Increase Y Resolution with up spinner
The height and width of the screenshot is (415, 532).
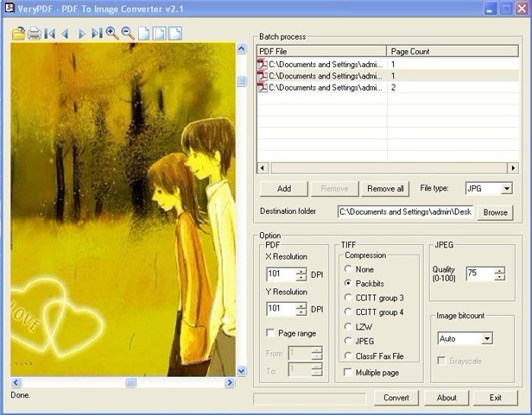click(x=301, y=306)
